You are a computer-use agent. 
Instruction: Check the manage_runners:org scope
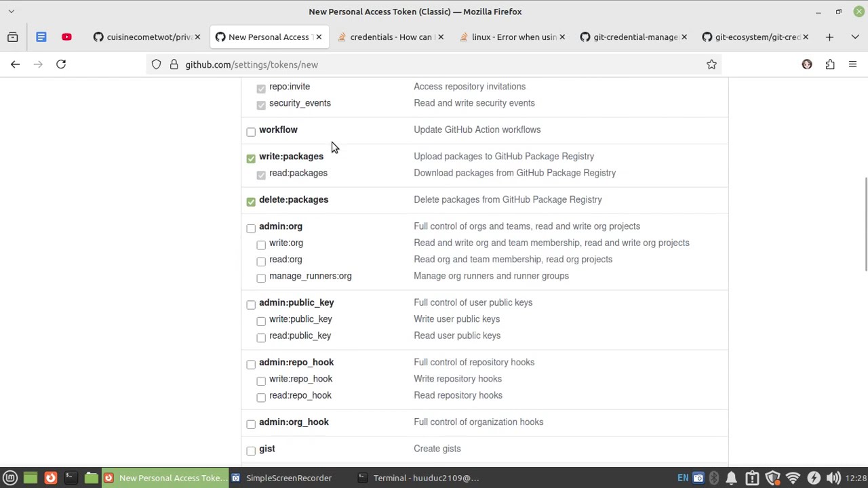261,278
